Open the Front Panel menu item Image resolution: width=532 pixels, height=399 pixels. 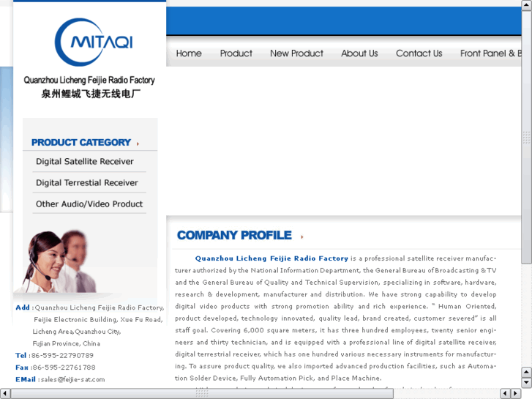click(x=490, y=53)
